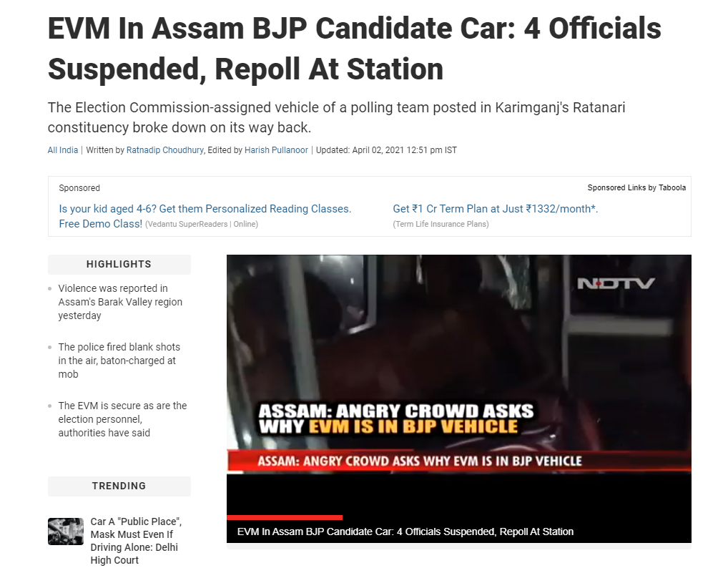Screen dimensions: 728x568
Task: Open the All India category link
Action: click(x=63, y=150)
